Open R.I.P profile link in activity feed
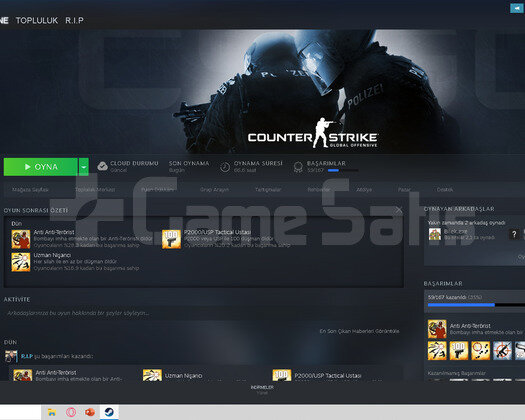 [27, 356]
